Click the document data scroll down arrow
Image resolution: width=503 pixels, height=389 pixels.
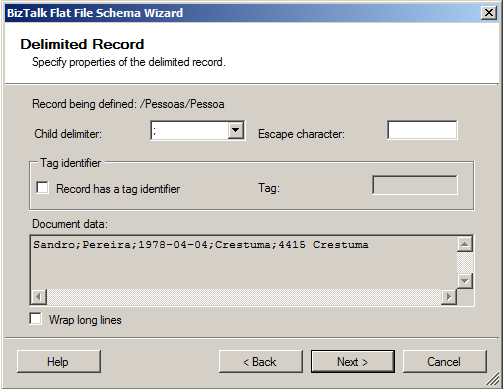click(x=465, y=281)
